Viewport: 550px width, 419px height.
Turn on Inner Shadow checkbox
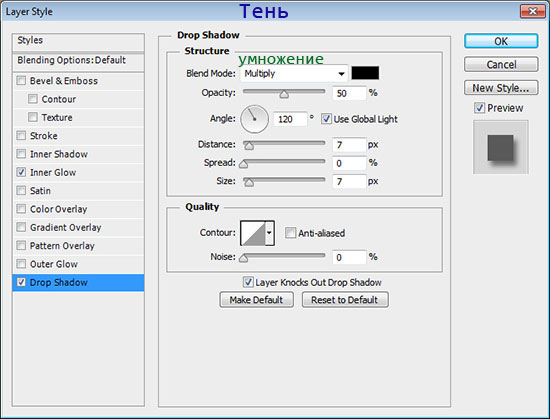pos(21,154)
